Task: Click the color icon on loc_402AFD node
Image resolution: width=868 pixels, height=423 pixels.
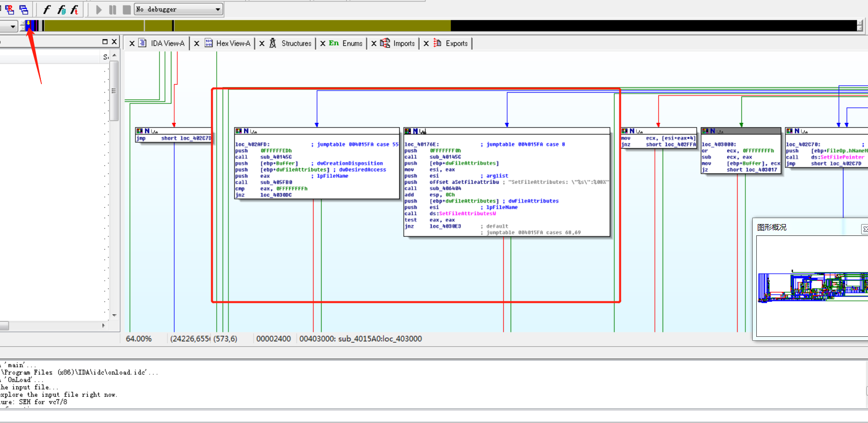Action: (x=239, y=131)
